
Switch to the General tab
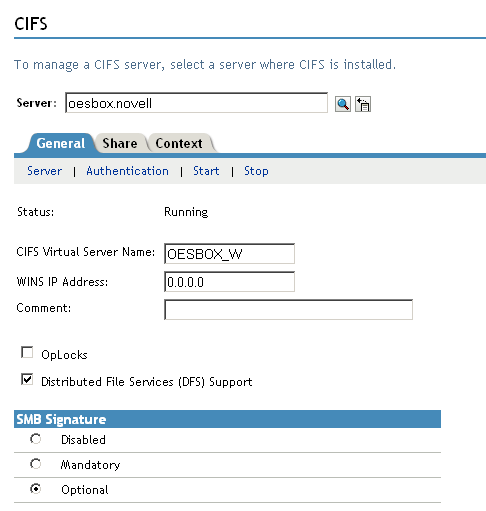coord(61,144)
